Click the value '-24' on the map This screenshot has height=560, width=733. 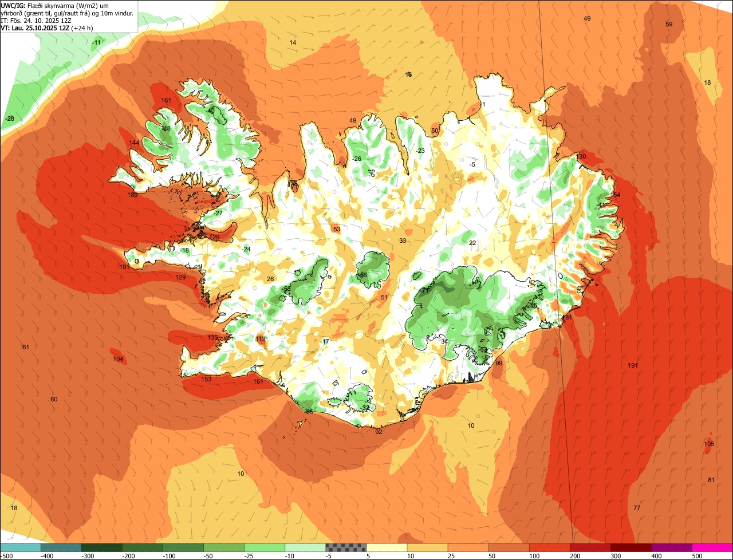[246, 249]
